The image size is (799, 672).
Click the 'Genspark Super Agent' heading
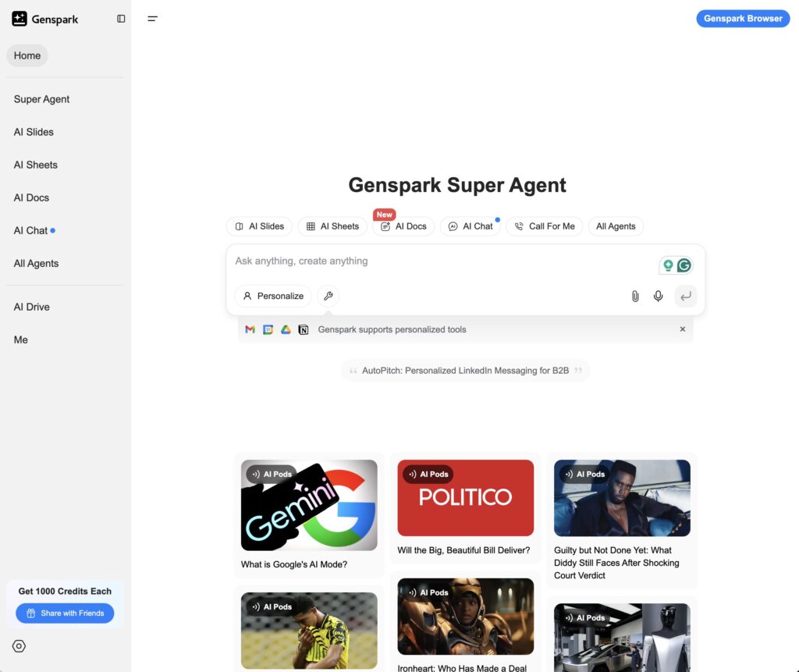point(457,185)
